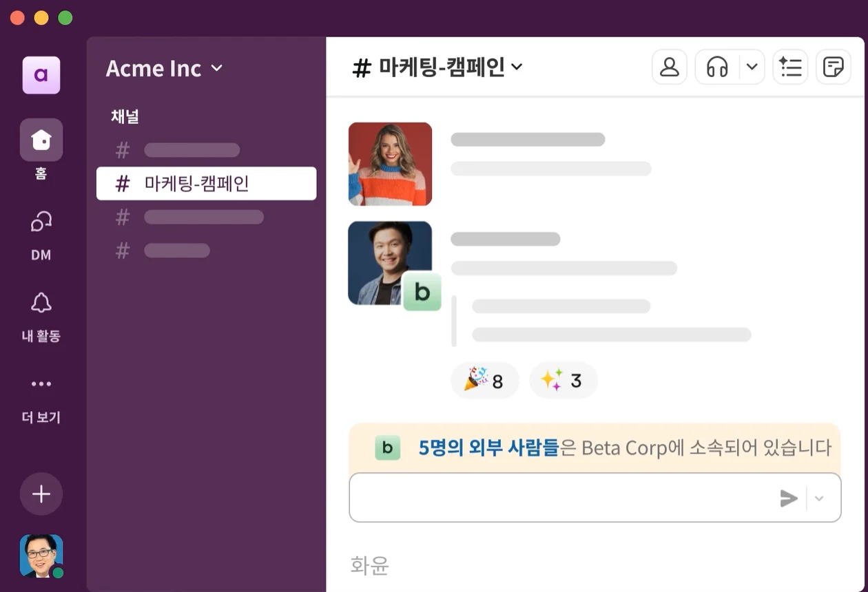This screenshot has width=868, height=592.
Task: Open the activity bell icon
Action: pos(41,303)
